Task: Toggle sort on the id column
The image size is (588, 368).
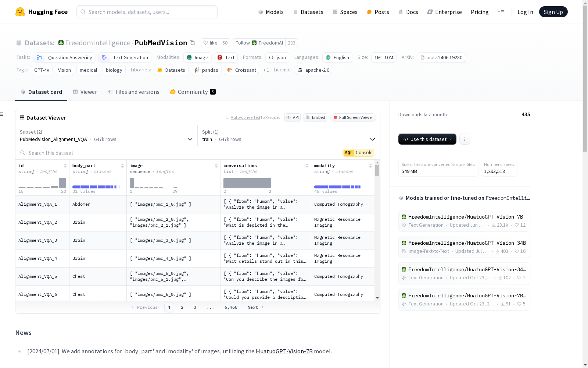Action: (65, 166)
